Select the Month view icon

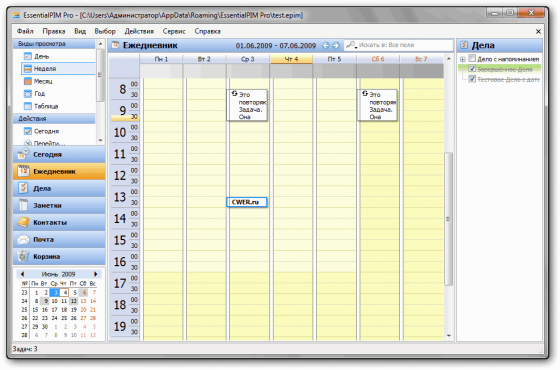(28, 81)
